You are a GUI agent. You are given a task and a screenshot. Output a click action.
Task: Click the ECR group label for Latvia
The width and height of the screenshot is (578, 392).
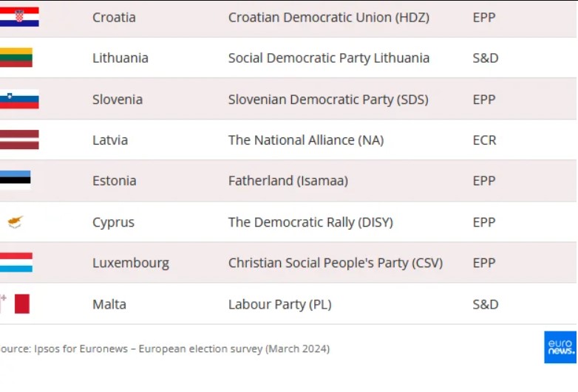[484, 140]
